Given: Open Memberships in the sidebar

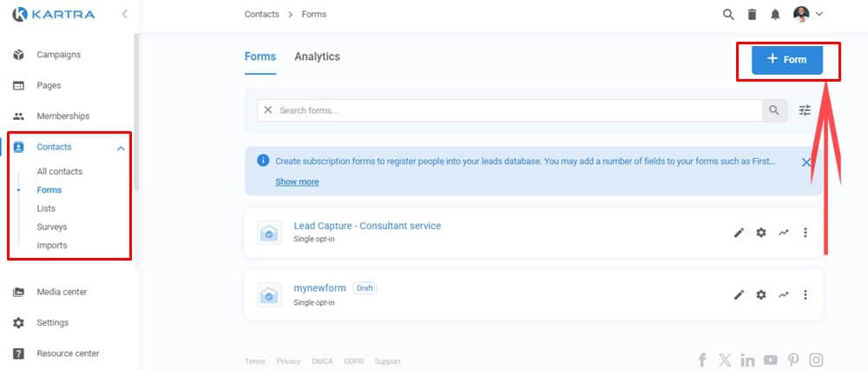Looking at the screenshot, I should pyautogui.click(x=63, y=116).
